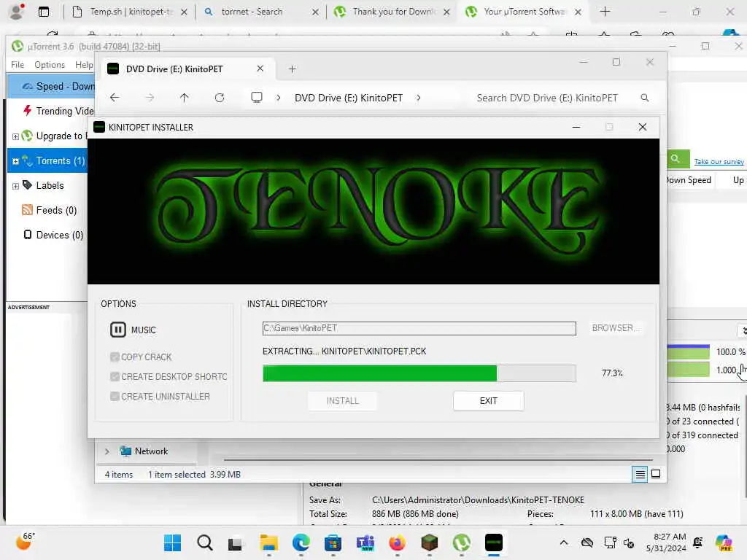Open the weather widget showing 66°
Screen dimensions: 747x560
coord(26,542)
